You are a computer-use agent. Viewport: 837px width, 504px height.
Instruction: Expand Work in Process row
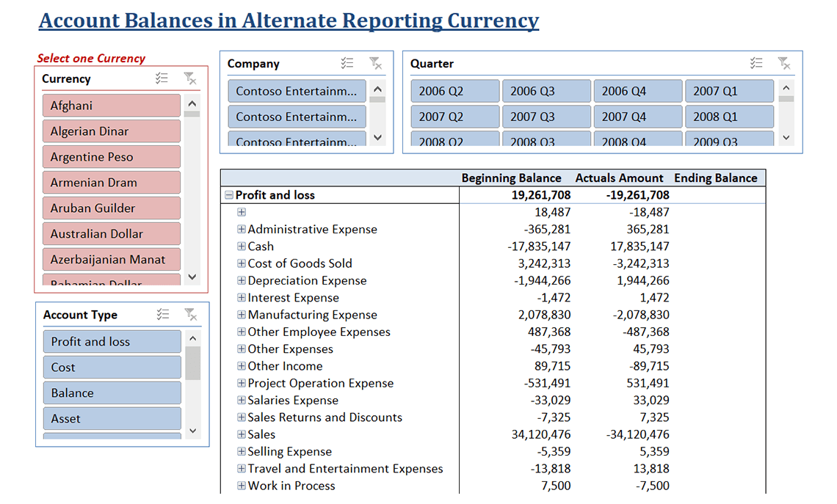(x=242, y=486)
